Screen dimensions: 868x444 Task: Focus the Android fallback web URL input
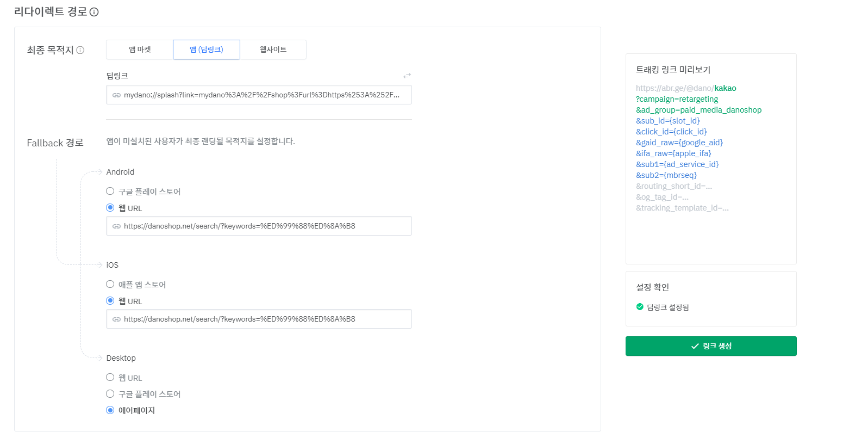[x=259, y=226]
